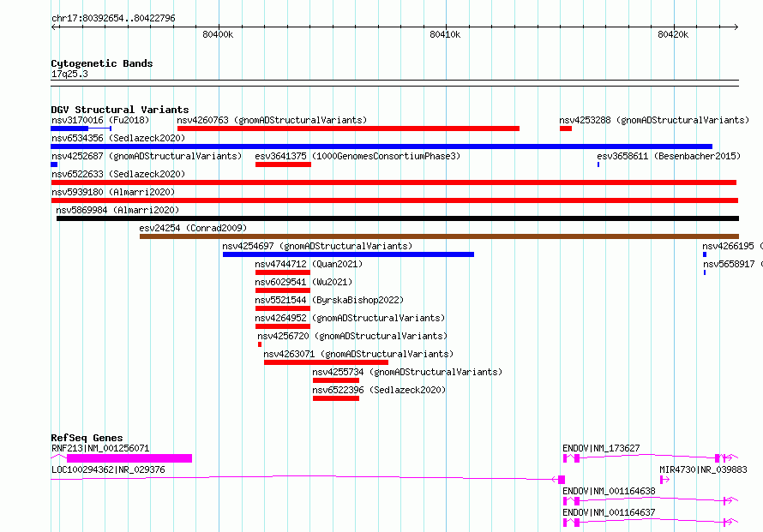This screenshot has width=763, height=532.
Task: Click the ruler's right arrowhead
Action: tap(736, 27)
